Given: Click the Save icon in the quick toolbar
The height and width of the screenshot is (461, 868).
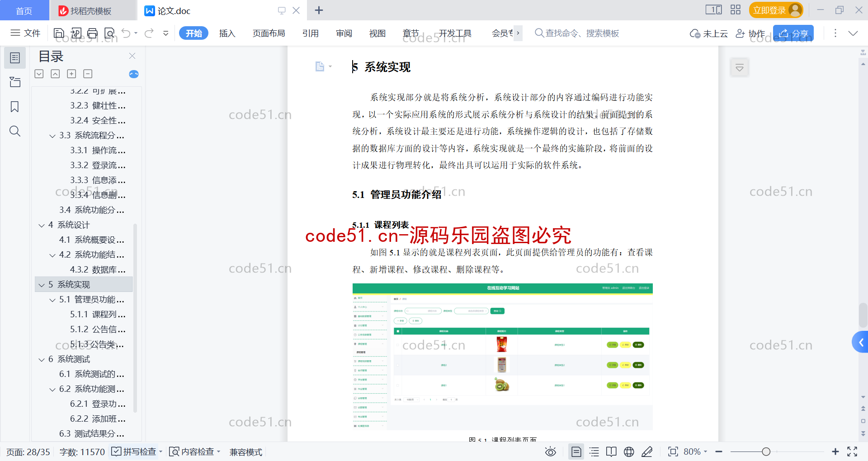Looking at the screenshot, I should coord(59,33).
